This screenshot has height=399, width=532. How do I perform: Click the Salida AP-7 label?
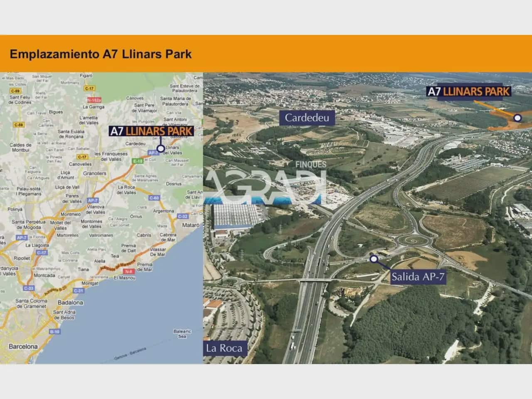[418, 277]
